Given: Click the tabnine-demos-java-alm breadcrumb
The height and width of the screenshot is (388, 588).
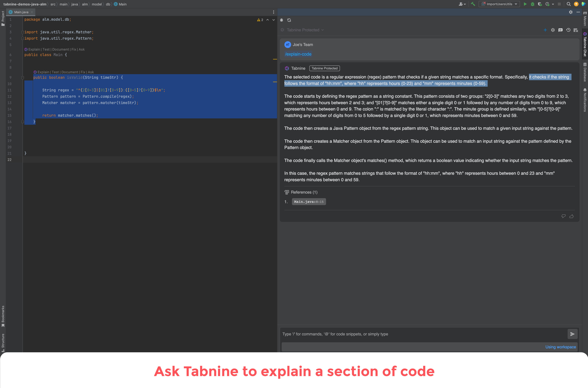Looking at the screenshot, I should tap(25, 4).
